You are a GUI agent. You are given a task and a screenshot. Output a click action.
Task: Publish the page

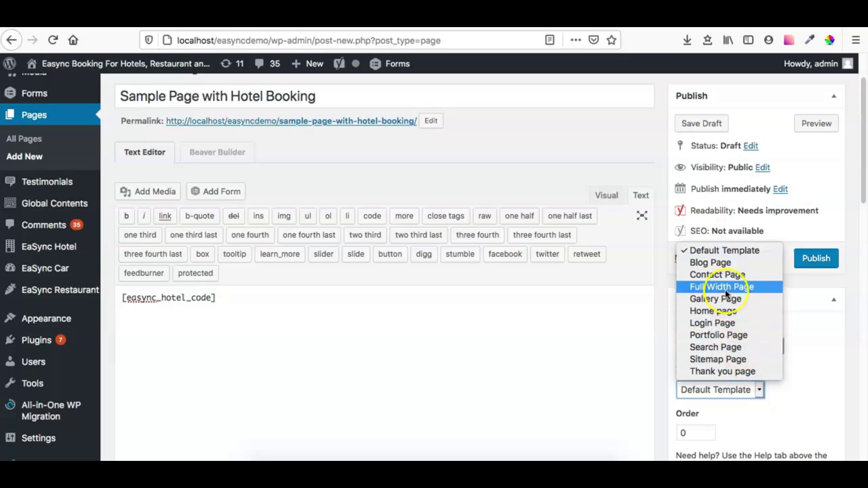(816, 258)
